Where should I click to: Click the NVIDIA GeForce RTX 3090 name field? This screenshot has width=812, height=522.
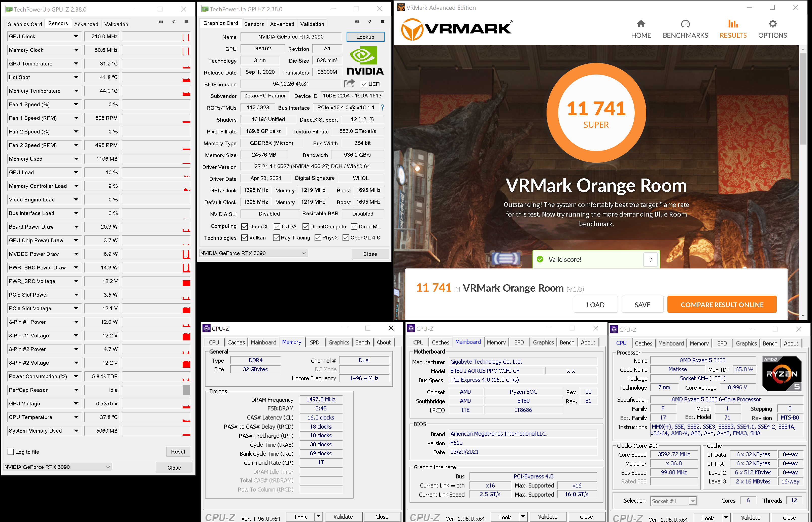click(x=291, y=37)
